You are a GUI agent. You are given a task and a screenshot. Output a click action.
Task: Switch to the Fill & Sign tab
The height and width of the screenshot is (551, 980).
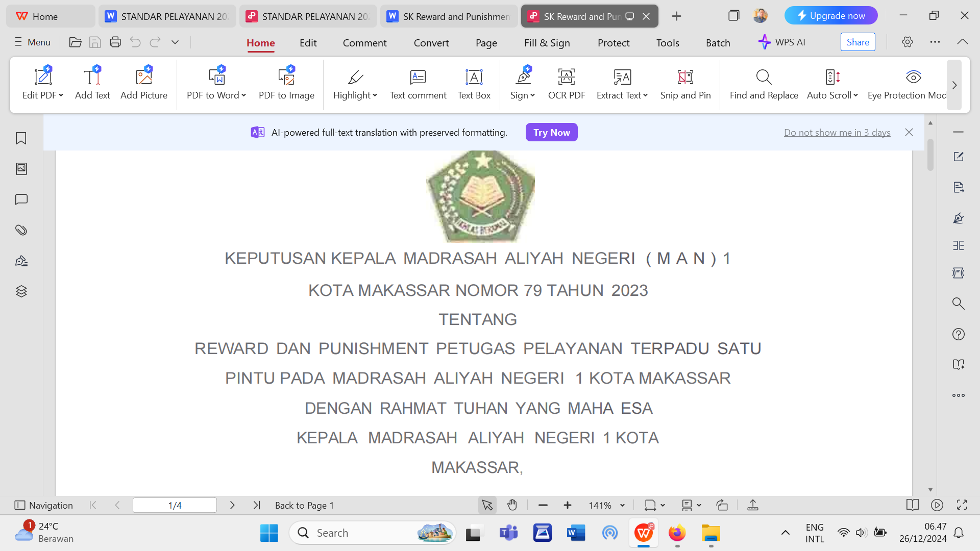(547, 43)
